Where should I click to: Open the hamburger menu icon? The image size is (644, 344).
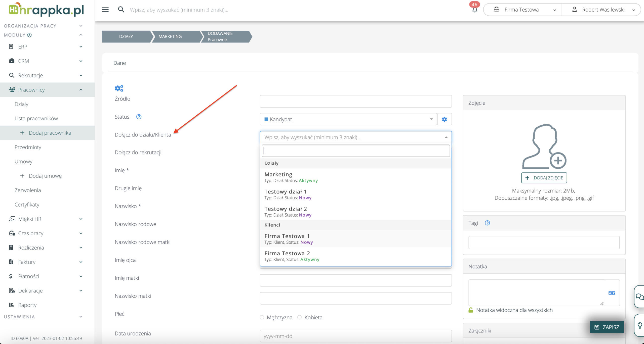(105, 10)
